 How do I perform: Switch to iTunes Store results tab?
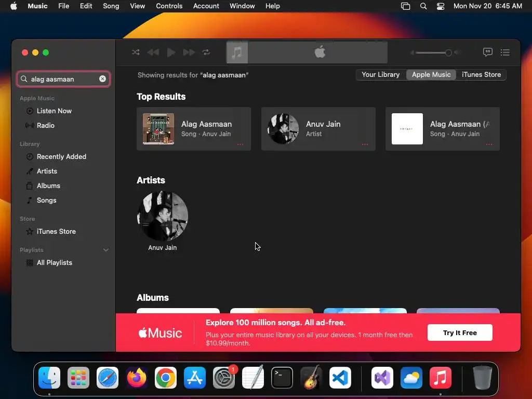tap(481, 75)
